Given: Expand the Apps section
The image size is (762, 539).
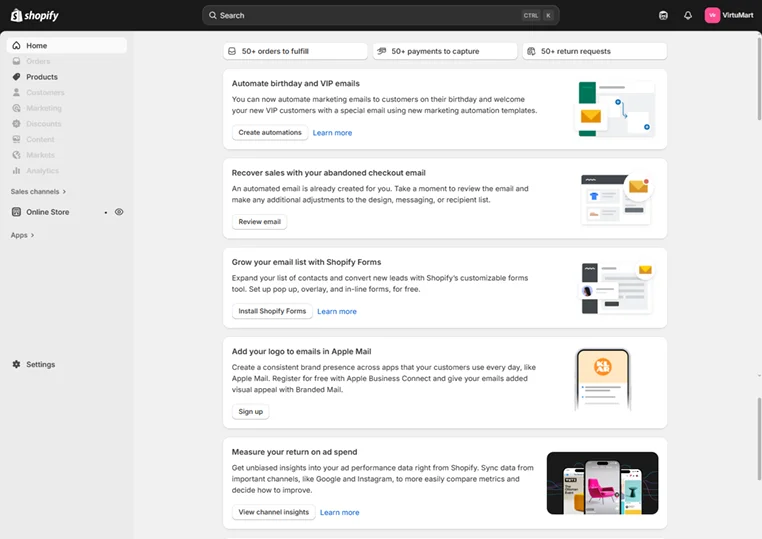Looking at the screenshot, I should (x=22, y=235).
